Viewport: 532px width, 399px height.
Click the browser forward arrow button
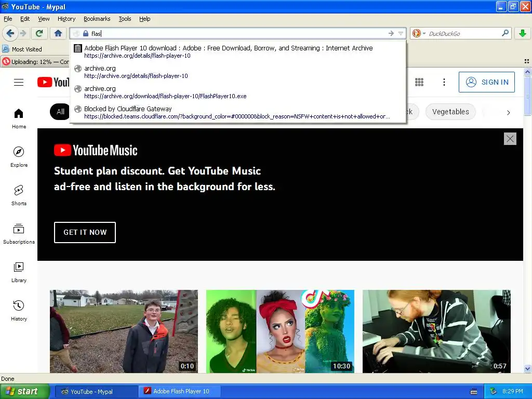coord(23,33)
